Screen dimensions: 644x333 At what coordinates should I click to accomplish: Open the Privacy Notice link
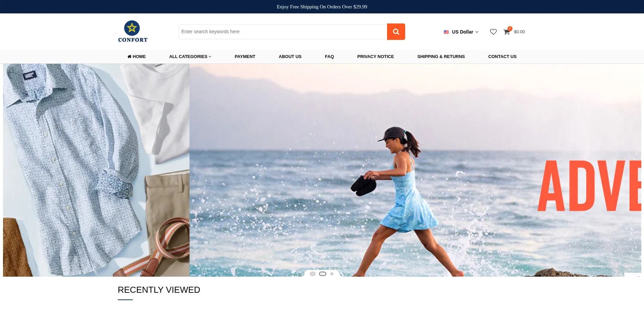[375, 56]
